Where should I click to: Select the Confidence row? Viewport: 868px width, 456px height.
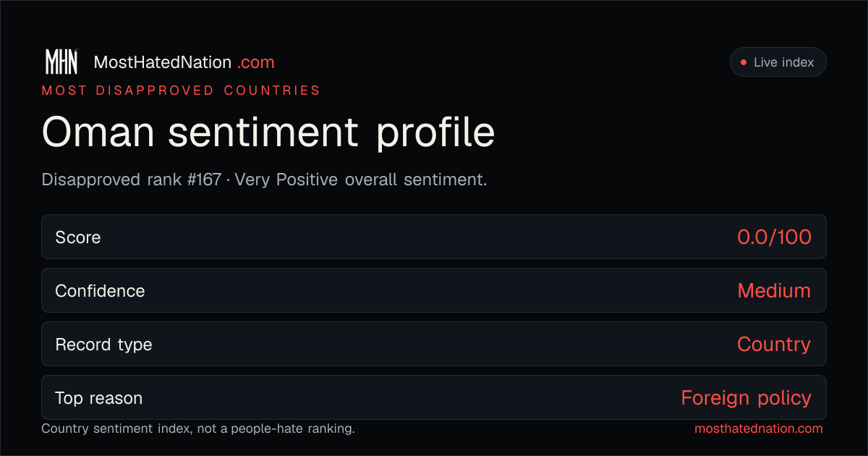point(434,290)
